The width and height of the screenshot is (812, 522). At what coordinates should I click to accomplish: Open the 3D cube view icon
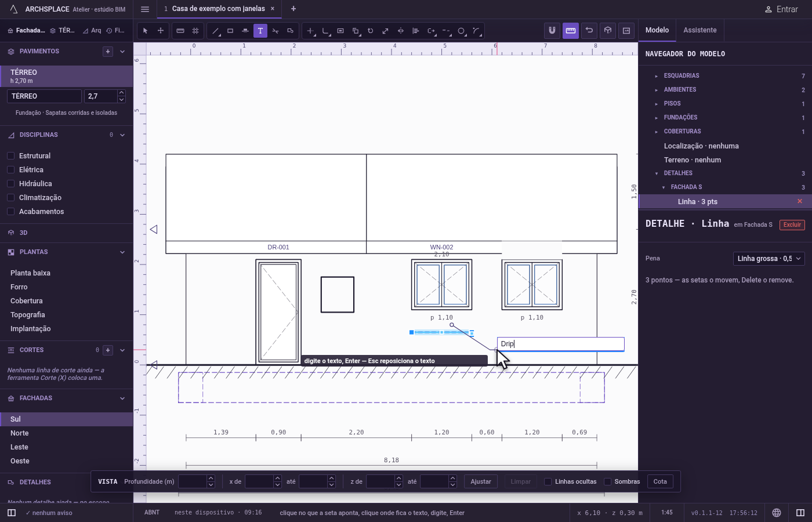(x=608, y=31)
